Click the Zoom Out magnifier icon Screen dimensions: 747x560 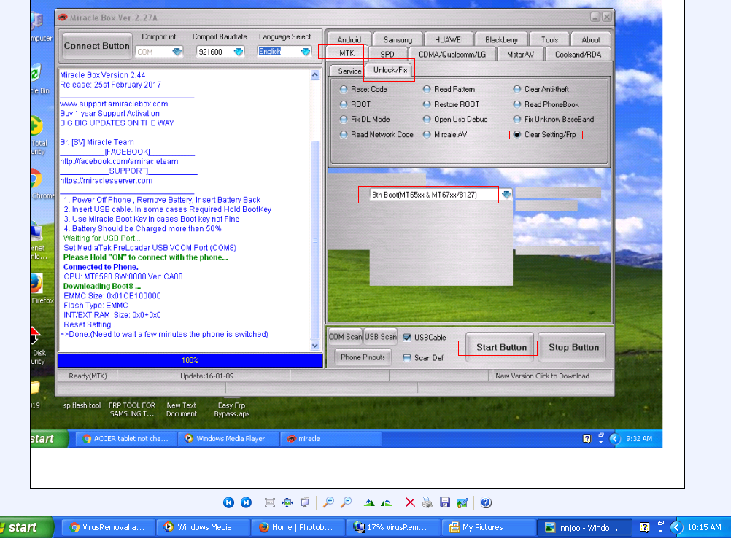click(347, 502)
